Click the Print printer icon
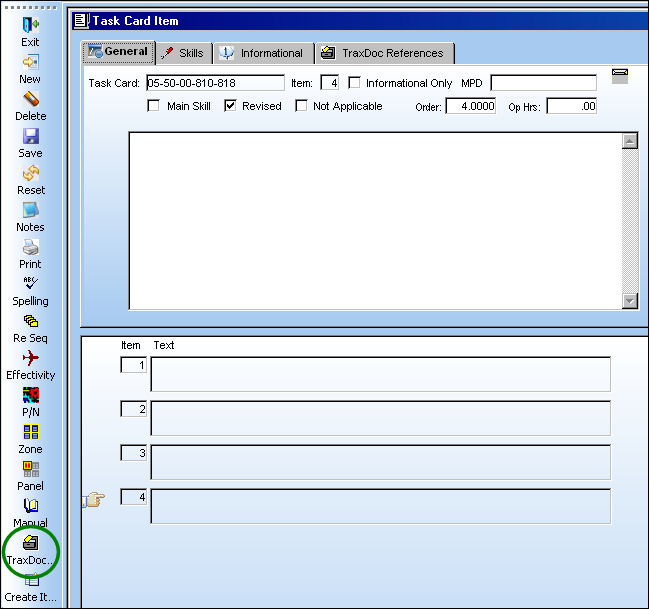The height and width of the screenshot is (609, 649). tap(31, 248)
